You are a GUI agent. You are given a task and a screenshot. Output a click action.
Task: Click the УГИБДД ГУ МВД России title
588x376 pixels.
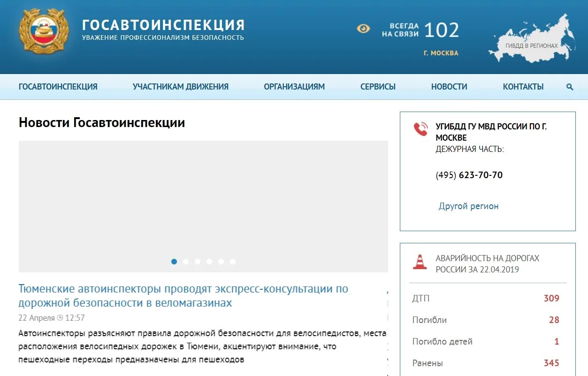(491, 132)
